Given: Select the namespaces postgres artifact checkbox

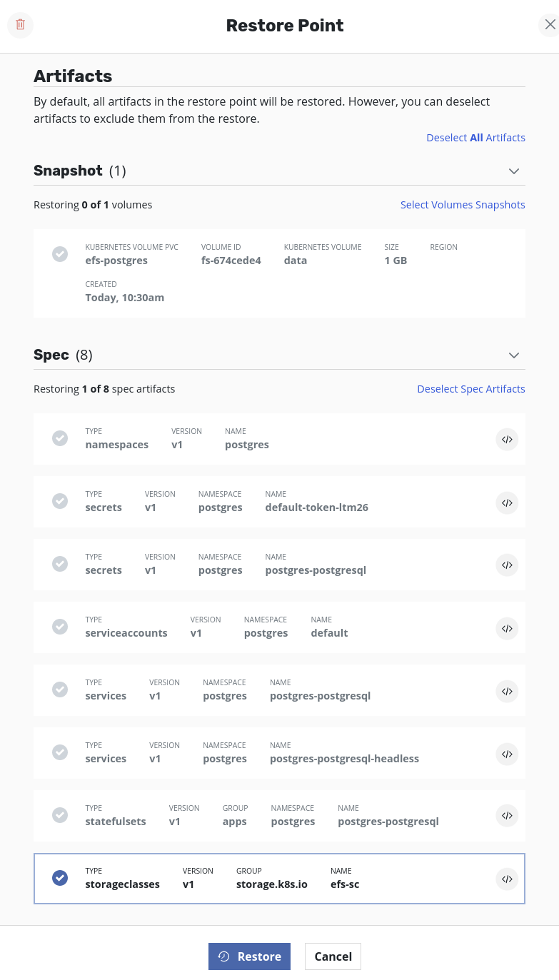Looking at the screenshot, I should (60, 438).
